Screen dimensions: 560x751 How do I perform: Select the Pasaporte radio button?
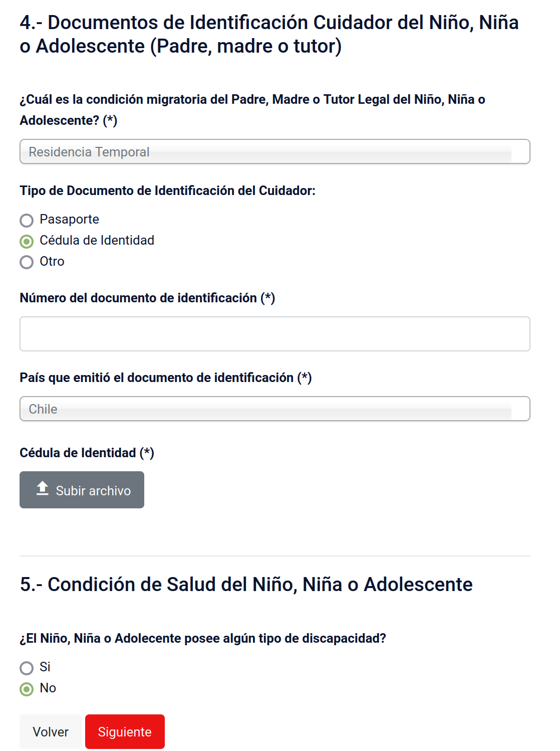(27, 221)
